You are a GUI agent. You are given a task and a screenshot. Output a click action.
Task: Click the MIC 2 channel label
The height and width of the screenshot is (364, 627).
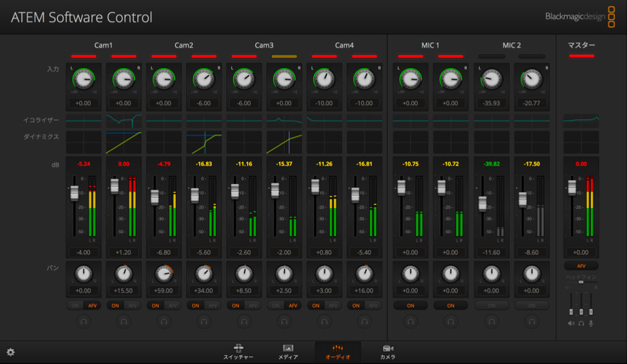pyautogui.click(x=512, y=45)
